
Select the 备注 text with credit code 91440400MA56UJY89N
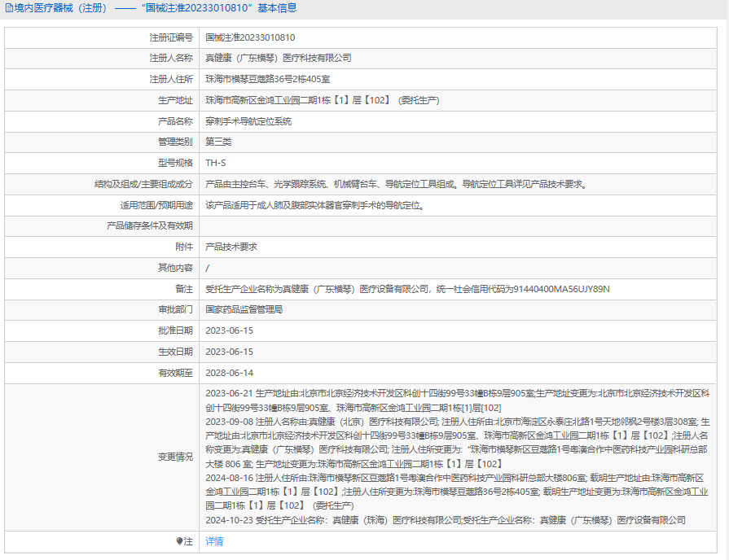point(408,289)
